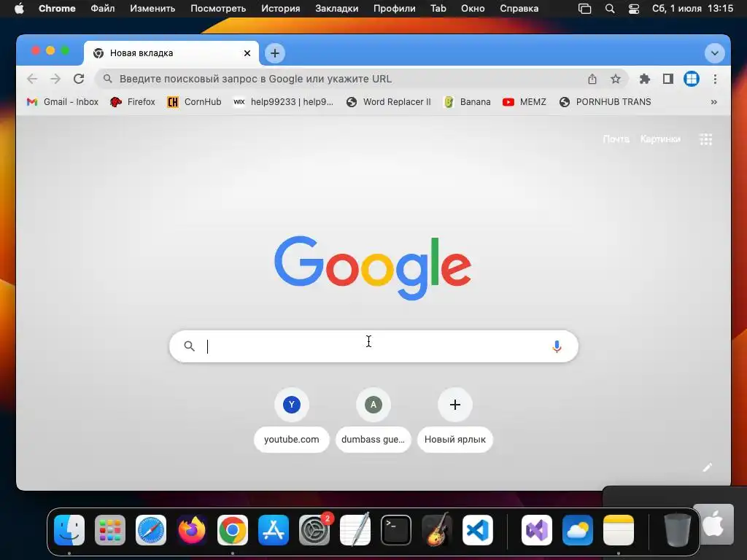Open the Word Replacer II bookmark

pyautogui.click(x=389, y=102)
